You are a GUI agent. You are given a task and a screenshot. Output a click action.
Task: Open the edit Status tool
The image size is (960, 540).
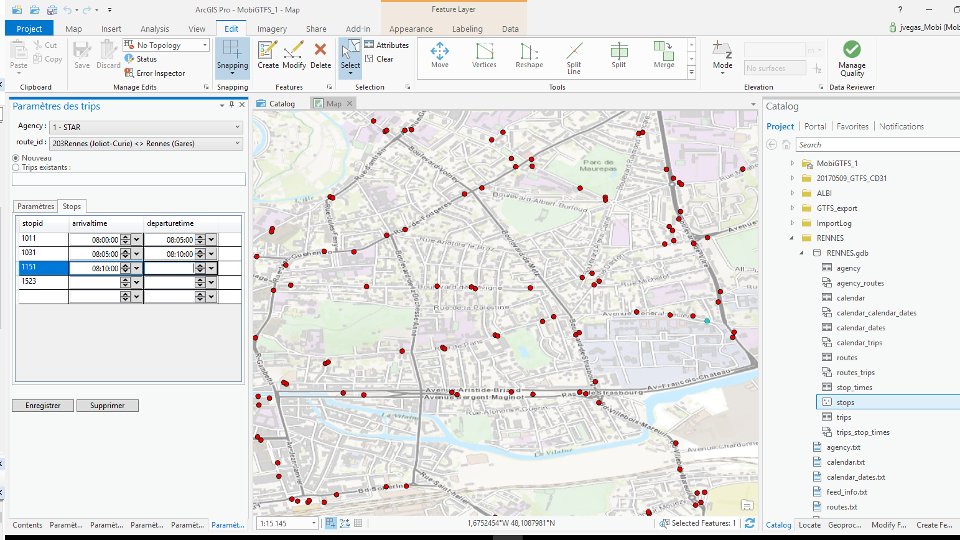(x=141, y=59)
